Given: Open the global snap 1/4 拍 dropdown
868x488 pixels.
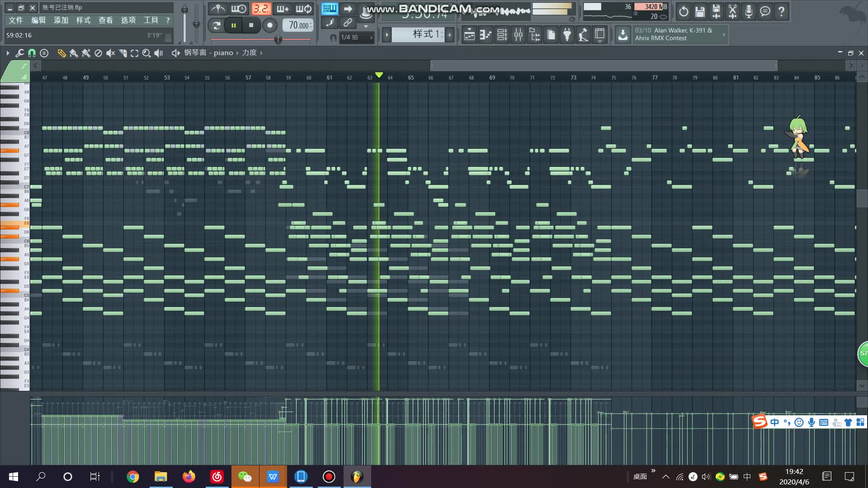Looking at the screenshot, I should click(x=356, y=38).
